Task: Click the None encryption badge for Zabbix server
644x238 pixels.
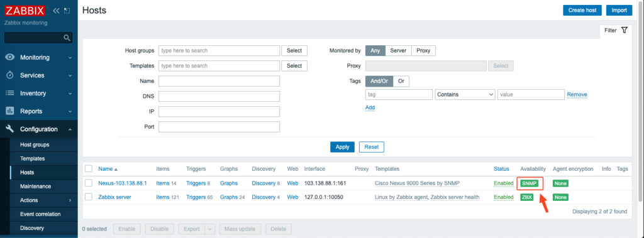Action: point(560,197)
